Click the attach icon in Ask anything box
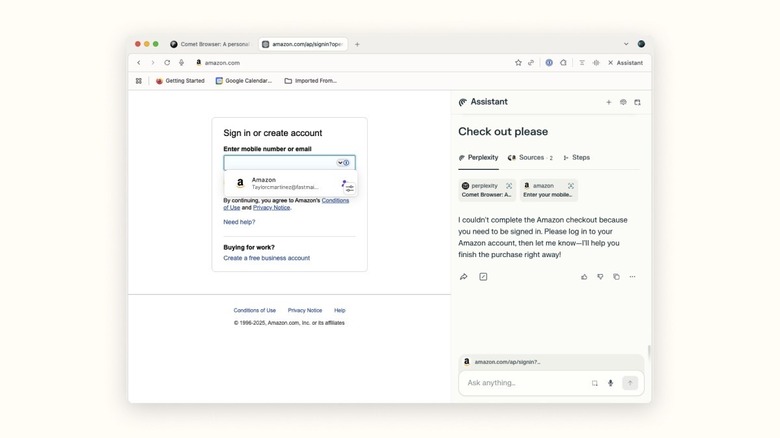 pos(594,383)
